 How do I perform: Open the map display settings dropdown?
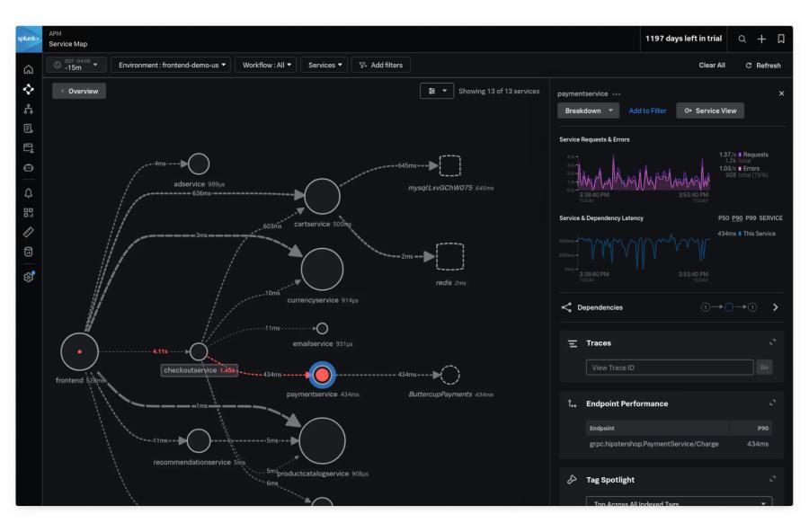coord(437,91)
